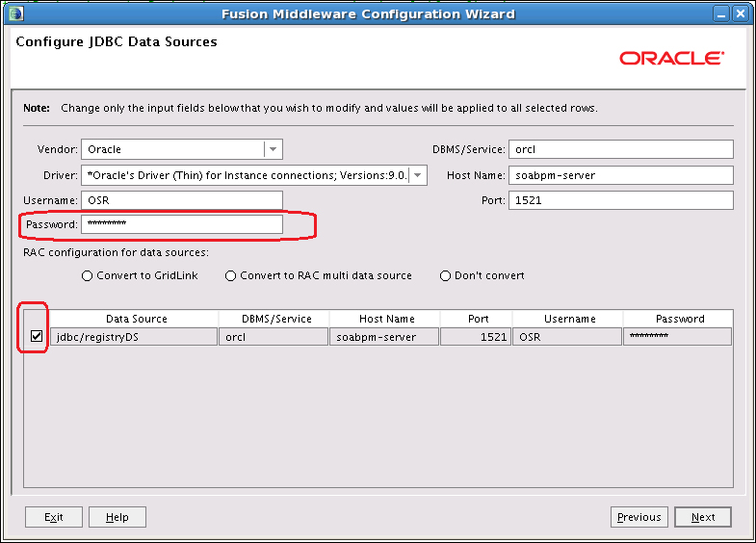Open the Driver dropdown list

click(418, 175)
